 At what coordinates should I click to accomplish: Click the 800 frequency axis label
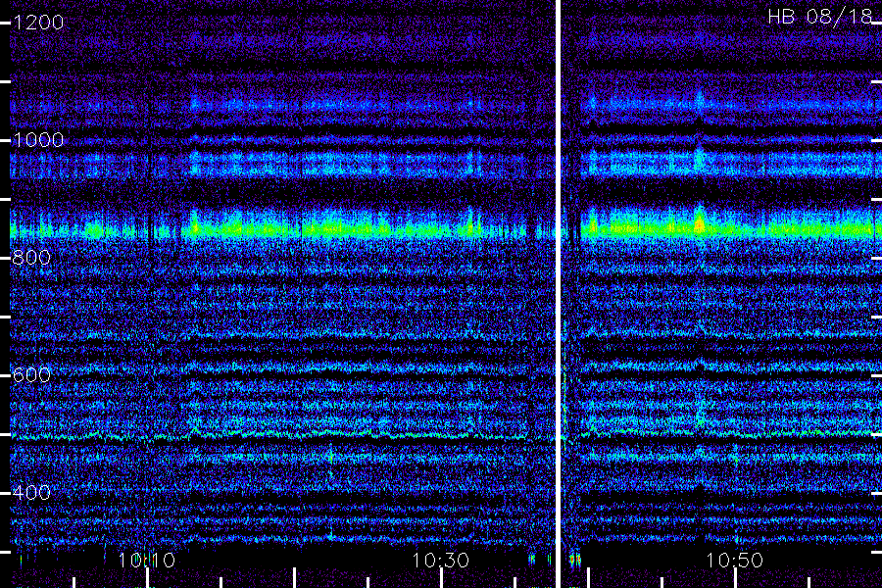coord(31,258)
